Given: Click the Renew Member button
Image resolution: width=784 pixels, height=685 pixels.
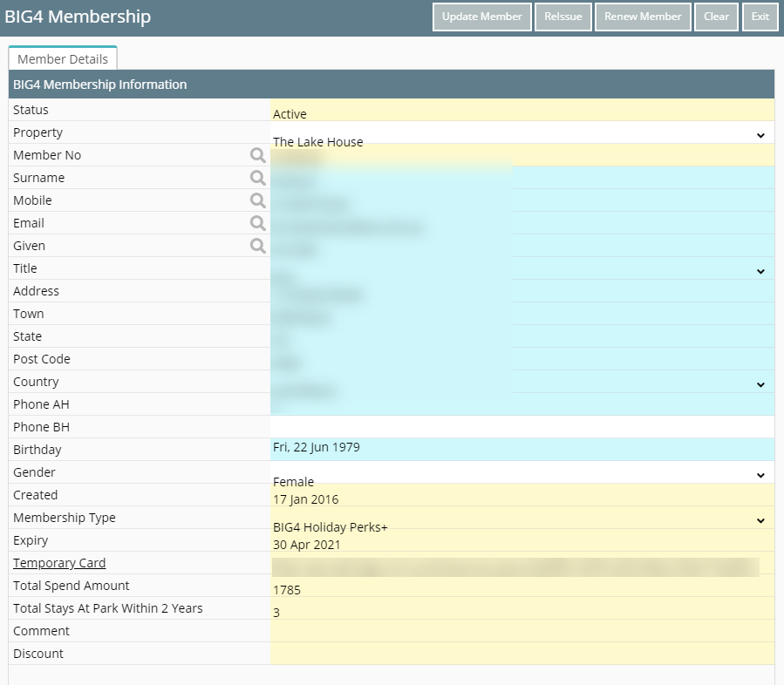Looking at the screenshot, I should tap(643, 17).
